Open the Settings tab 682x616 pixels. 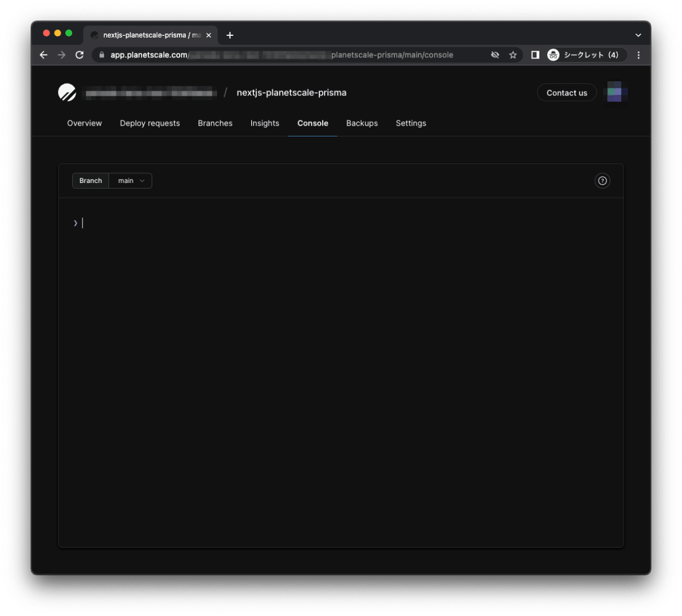[411, 123]
